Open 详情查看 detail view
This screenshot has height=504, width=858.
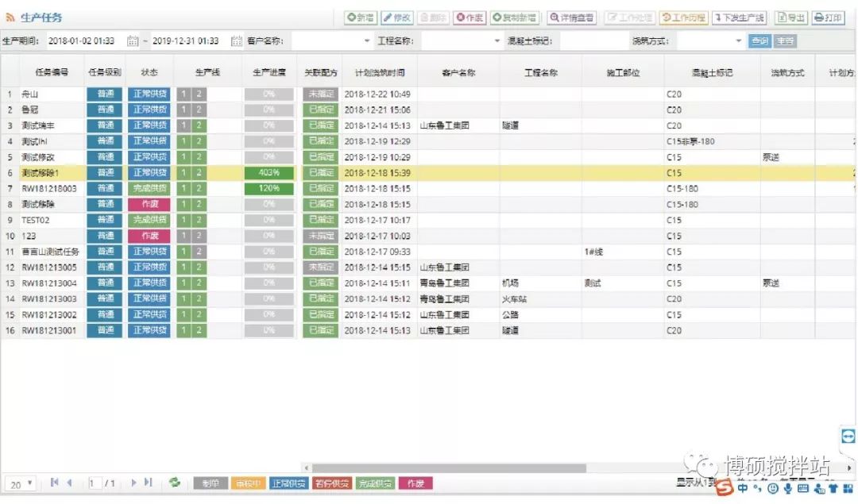[571, 17]
